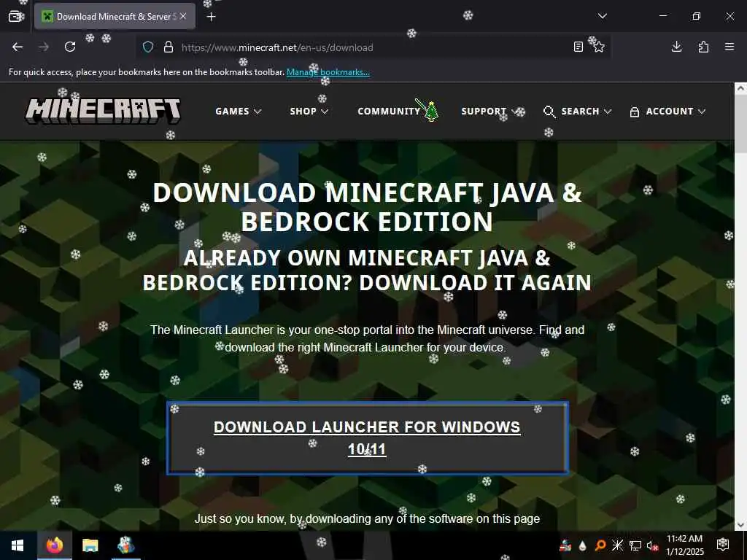Image resolution: width=747 pixels, height=560 pixels.
Task: Click the scrollbar down arrow
Action: [x=740, y=525]
